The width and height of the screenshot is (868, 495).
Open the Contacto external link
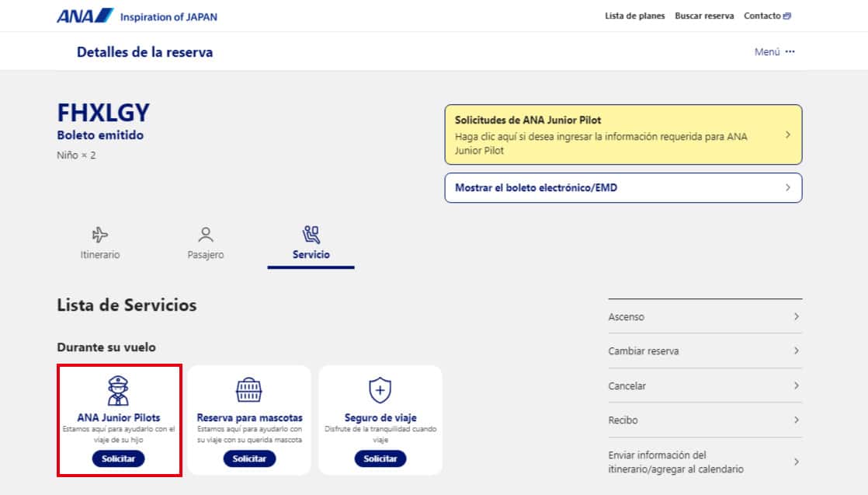tap(766, 16)
